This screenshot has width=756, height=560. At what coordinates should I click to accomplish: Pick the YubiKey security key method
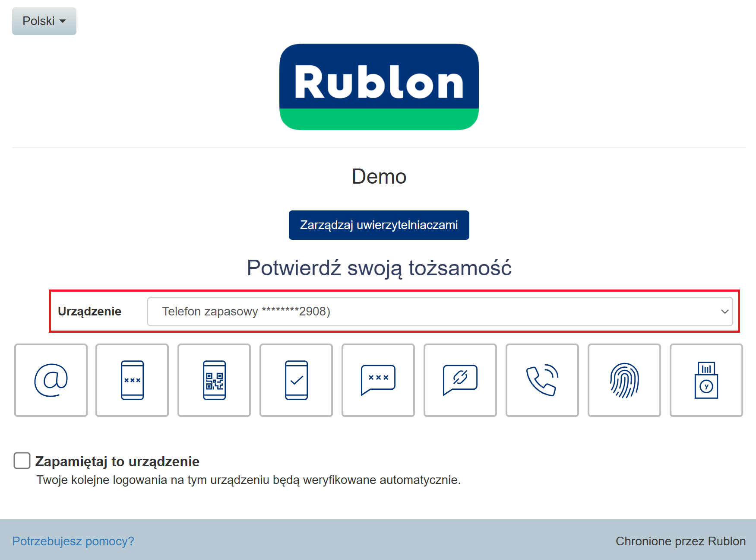[x=706, y=380]
